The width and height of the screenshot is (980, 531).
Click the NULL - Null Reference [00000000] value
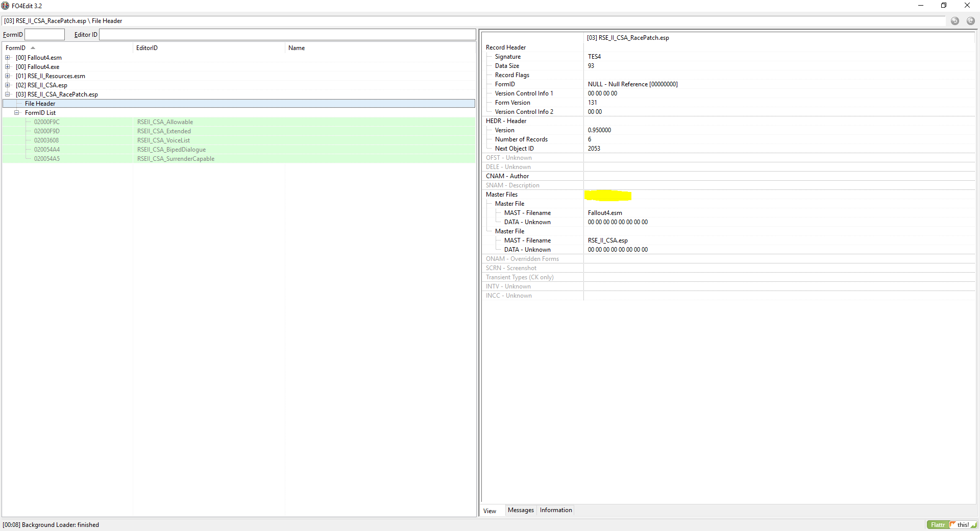[x=632, y=84]
